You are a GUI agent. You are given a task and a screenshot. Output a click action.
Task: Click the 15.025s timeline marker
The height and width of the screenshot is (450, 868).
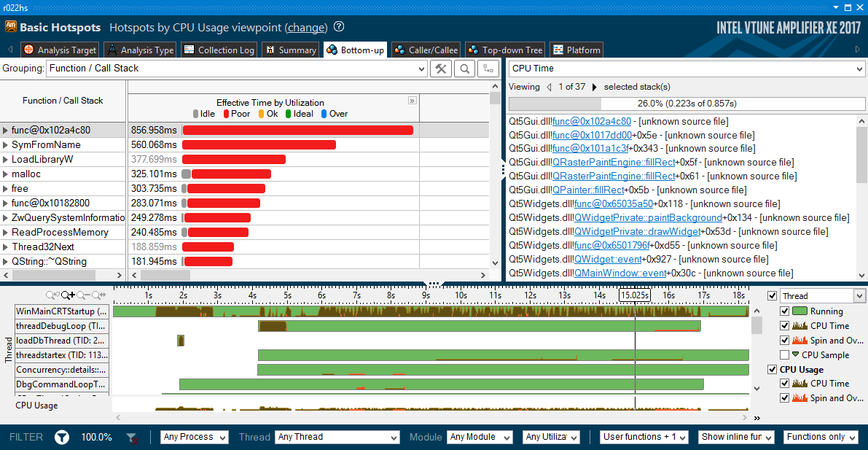[634, 295]
